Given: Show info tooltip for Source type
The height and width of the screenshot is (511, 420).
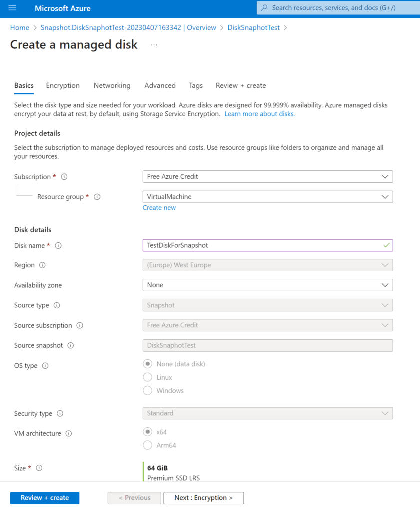Looking at the screenshot, I should 57,305.
